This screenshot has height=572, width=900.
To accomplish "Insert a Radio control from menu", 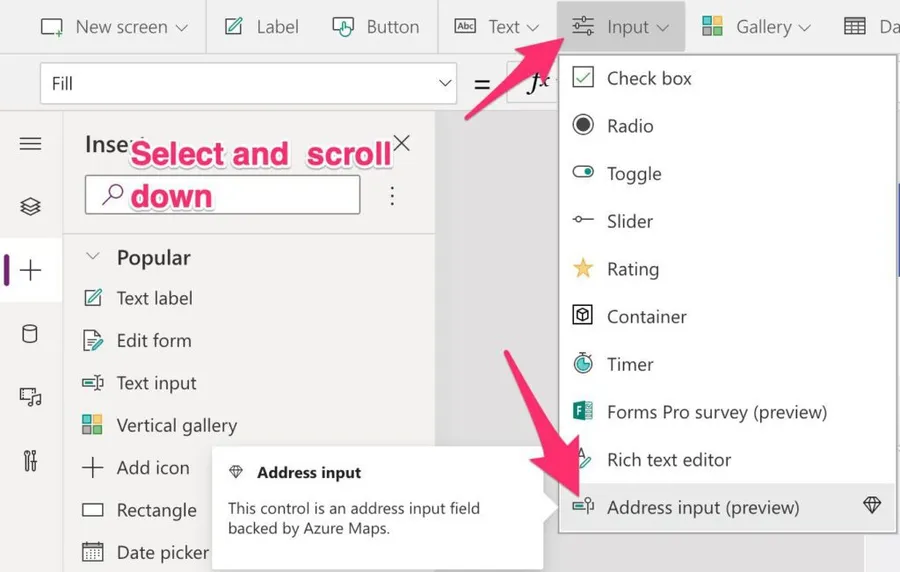I will 629,126.
